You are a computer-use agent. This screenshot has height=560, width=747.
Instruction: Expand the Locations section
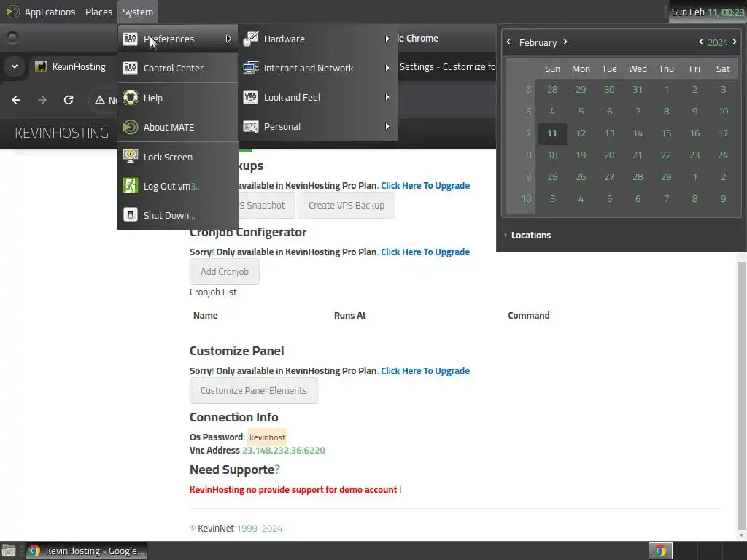coord(527,236)
